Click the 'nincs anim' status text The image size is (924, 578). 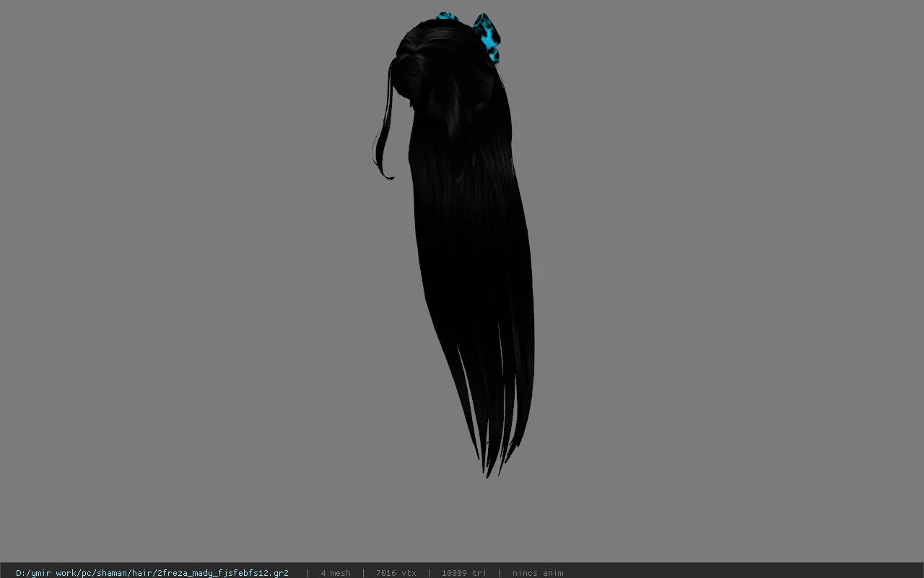pyautogui.click(x=538, y=573)
